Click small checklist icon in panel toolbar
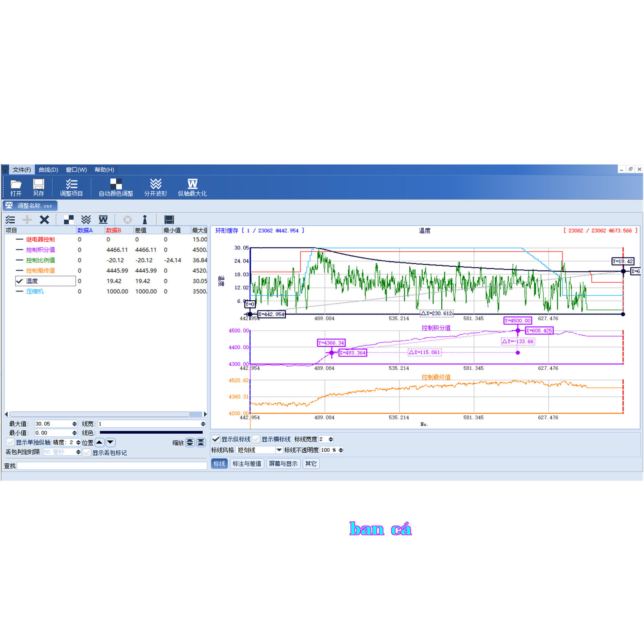The image size is (644, 644). [x=10, y=220]
